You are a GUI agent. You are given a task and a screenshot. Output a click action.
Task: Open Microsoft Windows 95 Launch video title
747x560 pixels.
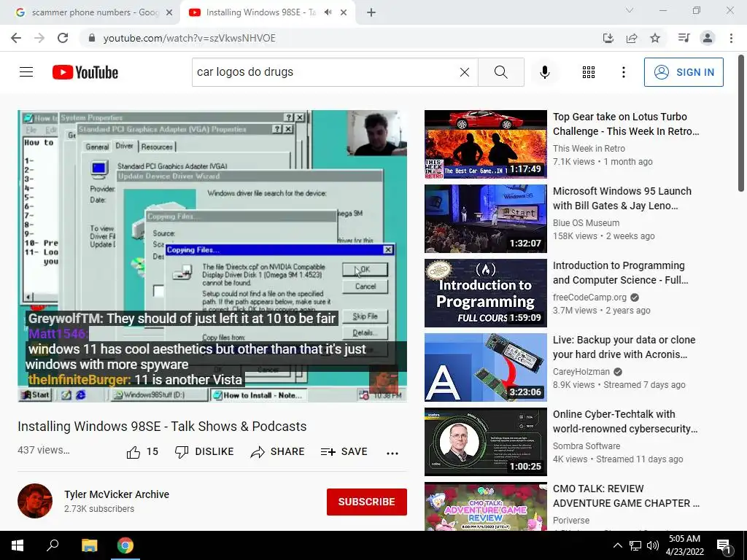click(x=622, y=198)
